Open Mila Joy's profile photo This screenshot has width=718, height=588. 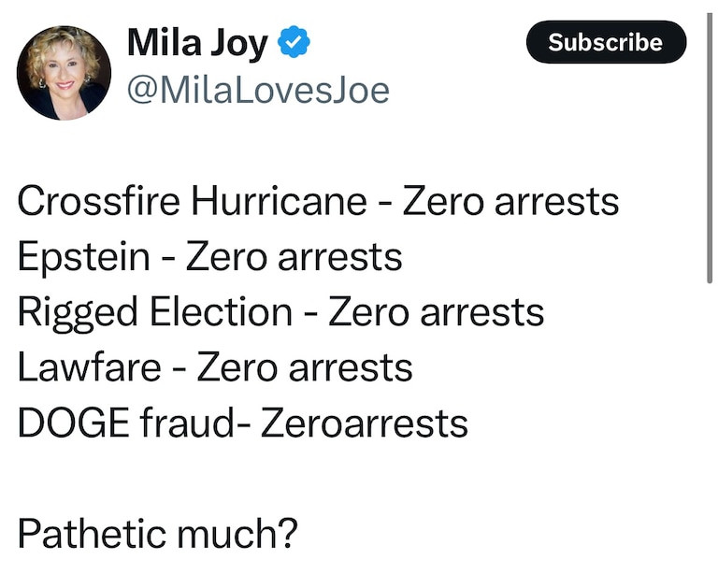64,73
